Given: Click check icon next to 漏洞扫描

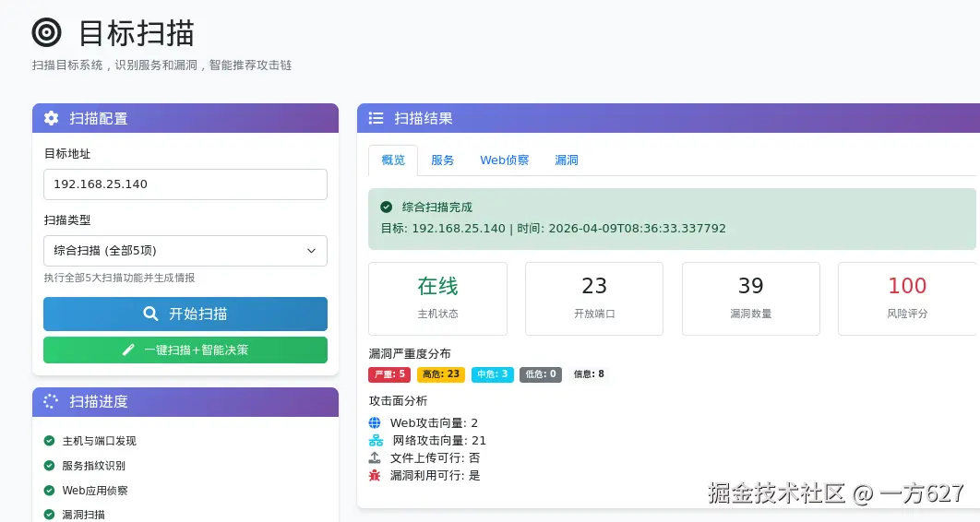Looking at the screenshot, I should (x=50, y=515).
